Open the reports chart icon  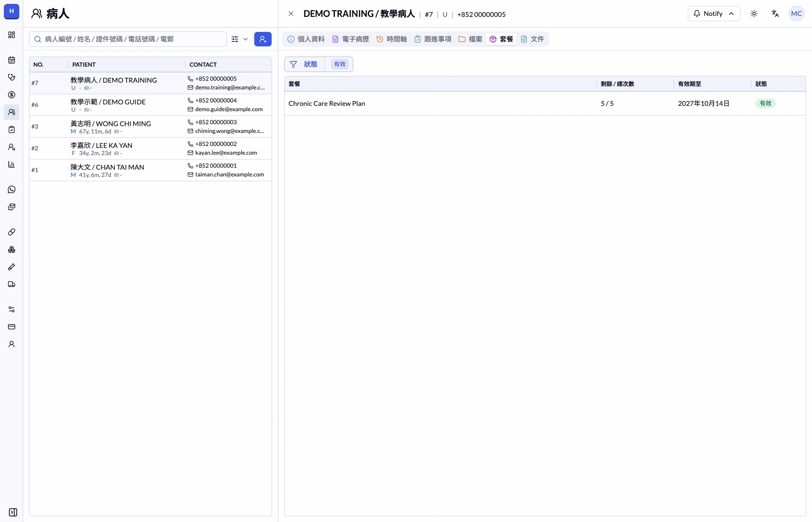[12, 164]
